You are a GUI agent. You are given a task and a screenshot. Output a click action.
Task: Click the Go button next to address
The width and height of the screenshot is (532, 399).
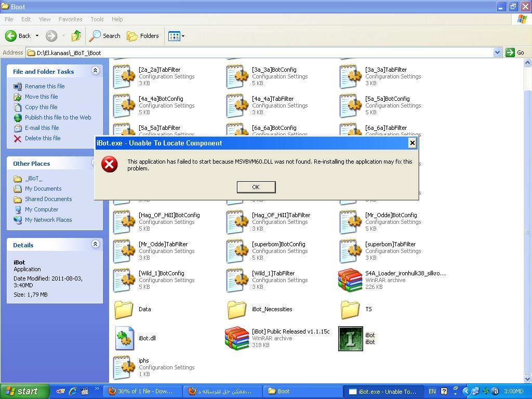coord(515,52)
